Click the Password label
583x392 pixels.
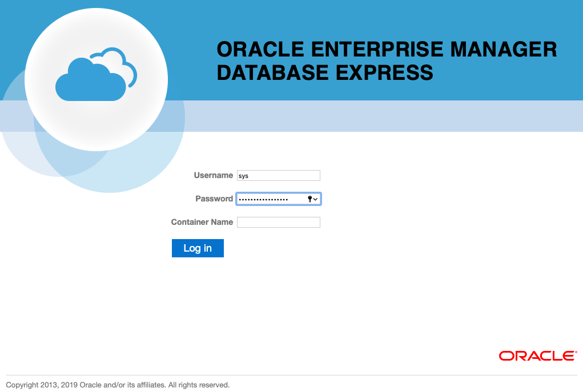click(214, 199)
